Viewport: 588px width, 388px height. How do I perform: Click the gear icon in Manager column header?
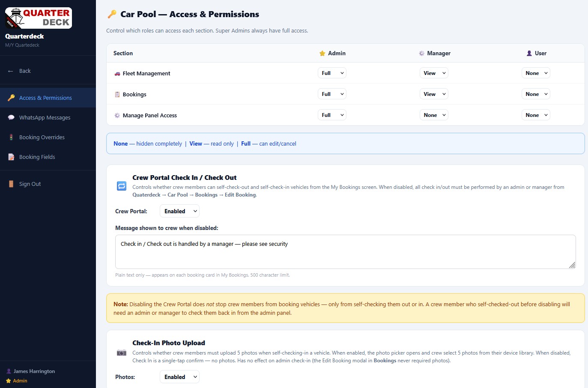[x=422, y=54]
